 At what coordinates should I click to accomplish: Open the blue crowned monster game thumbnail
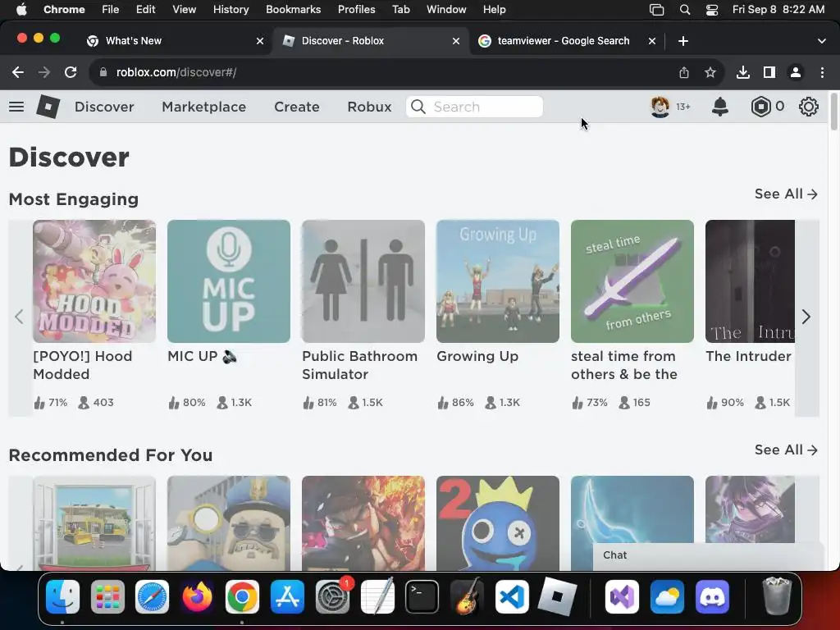pos(498,523)
